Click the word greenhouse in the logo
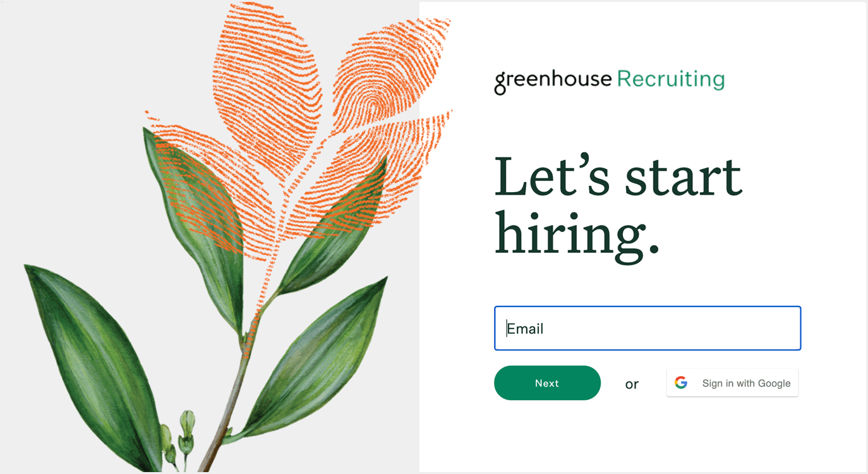The width and height of the screenshot is (868, 474). click(x=553, y=82)
